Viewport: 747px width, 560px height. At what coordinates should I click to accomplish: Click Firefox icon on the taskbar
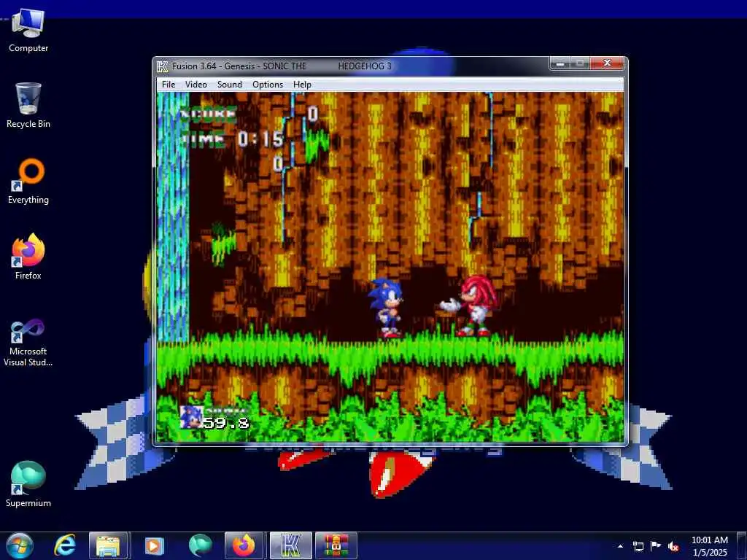[x=244, y=545]
